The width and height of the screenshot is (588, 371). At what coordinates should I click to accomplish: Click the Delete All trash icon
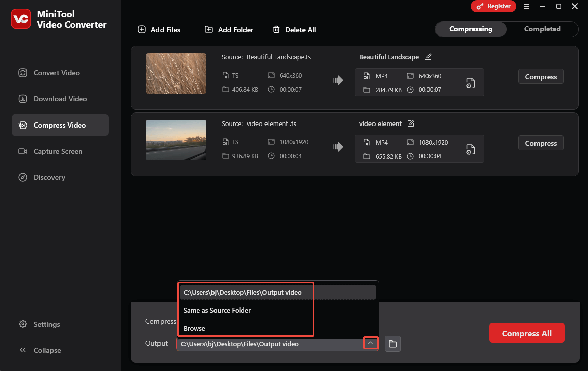click(x=276, y=29)
